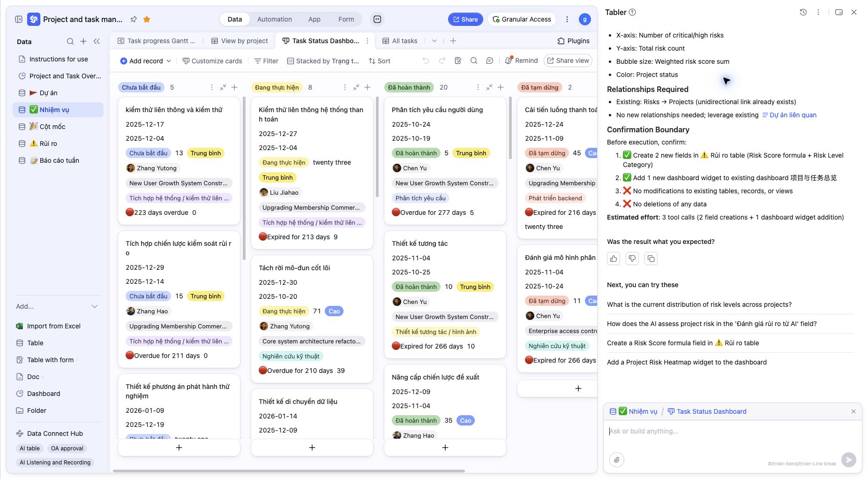Open the View by project tab
The width and height of the screenshot is (868, 479).
239,41
